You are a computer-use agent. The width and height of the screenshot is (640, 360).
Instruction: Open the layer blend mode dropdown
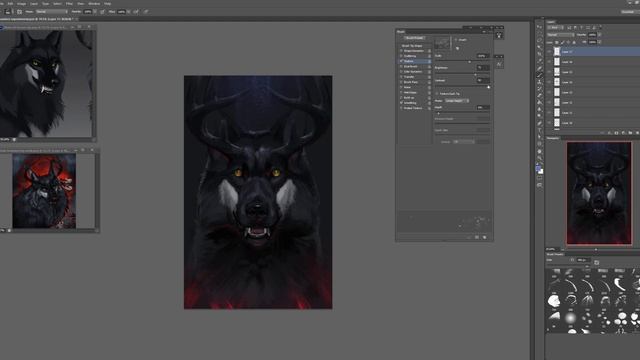(x=560, y=35)
